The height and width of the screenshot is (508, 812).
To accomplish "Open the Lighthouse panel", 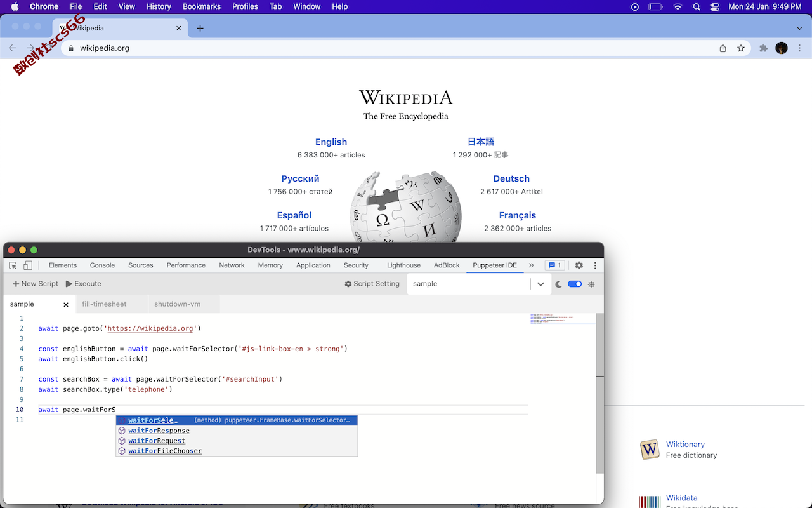I will (x=403, y=265).
